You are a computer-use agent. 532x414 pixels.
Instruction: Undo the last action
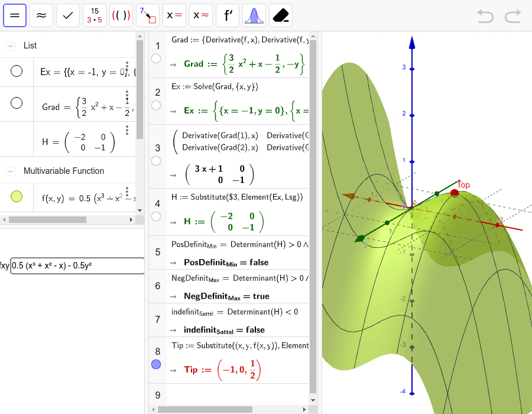485,16
